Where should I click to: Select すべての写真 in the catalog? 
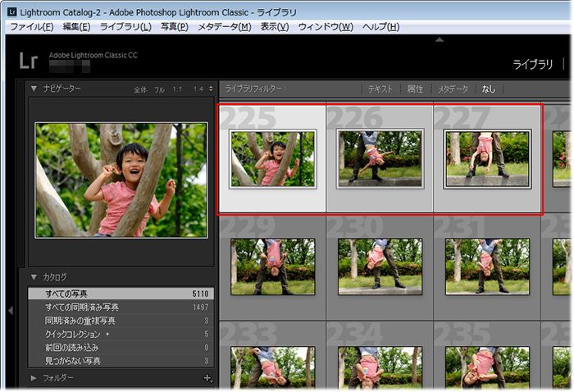(x=121, y=294)
